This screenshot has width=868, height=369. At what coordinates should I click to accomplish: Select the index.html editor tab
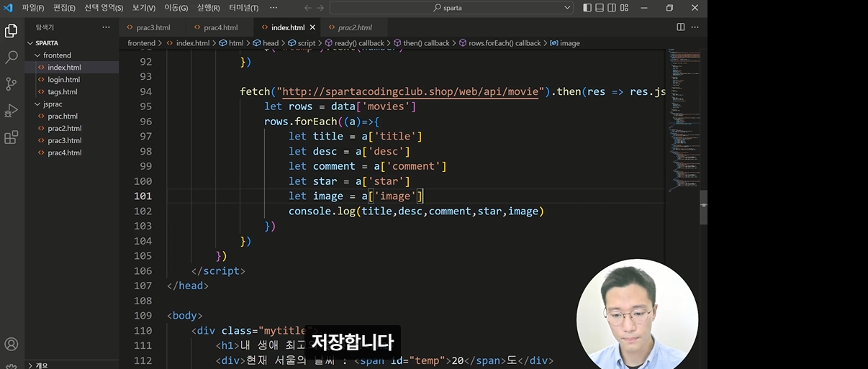pos(287,27)
